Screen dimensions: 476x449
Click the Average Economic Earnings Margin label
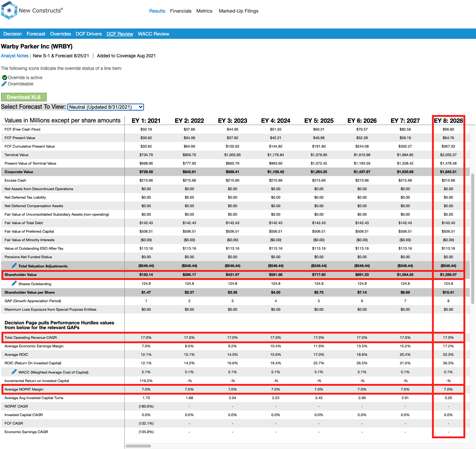point(34,346)
